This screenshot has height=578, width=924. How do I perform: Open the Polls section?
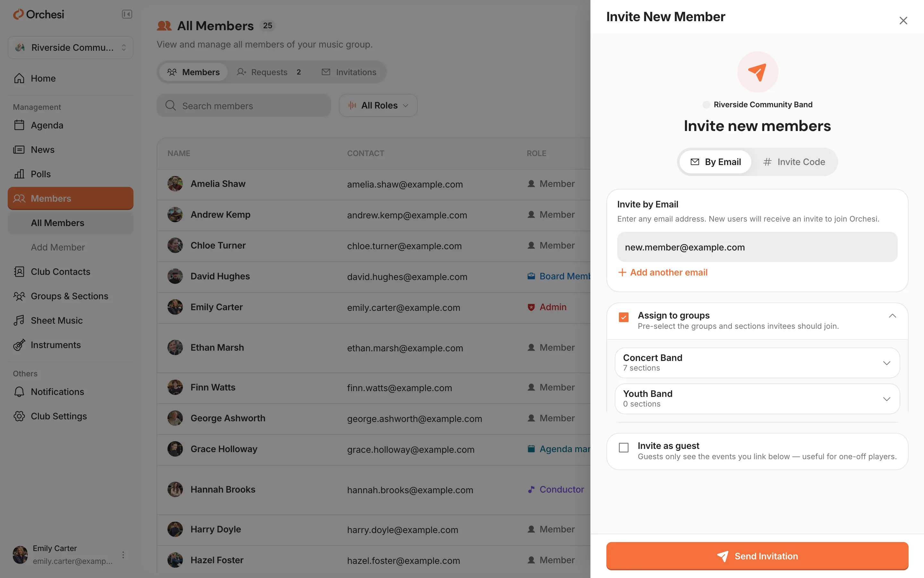(71, 174)
